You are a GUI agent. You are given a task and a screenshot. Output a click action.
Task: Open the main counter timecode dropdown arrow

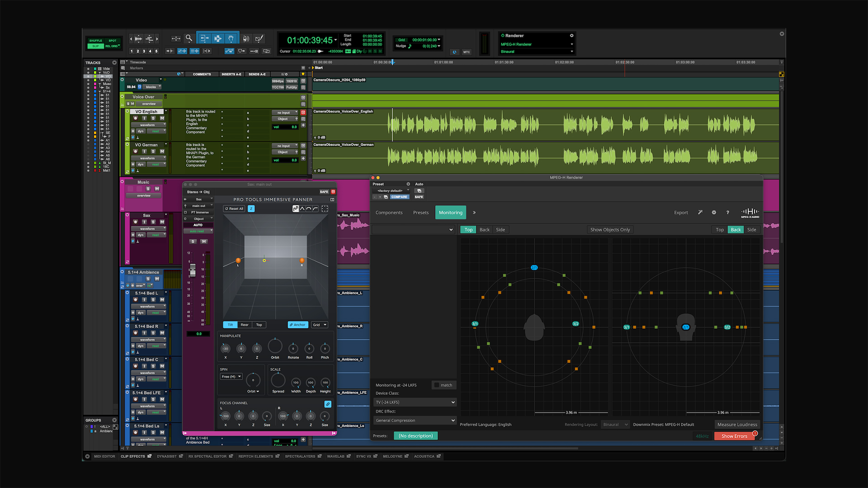pos(335,40)
